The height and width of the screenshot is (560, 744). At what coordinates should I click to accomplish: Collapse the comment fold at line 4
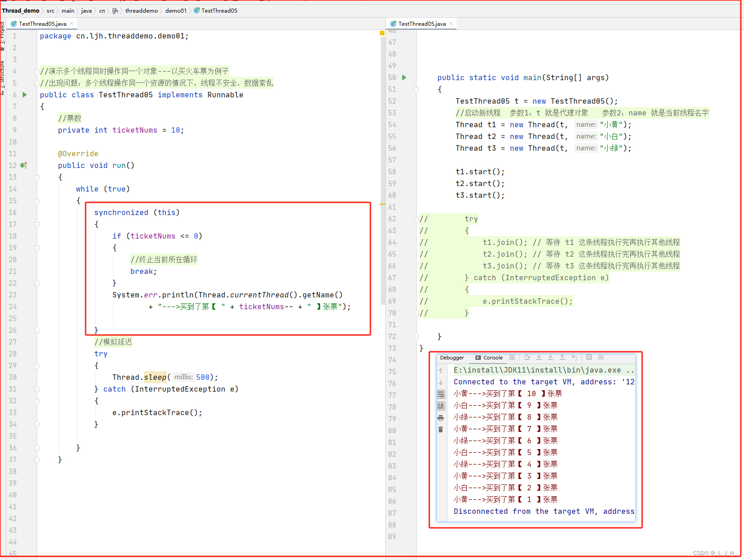tap(37, 72)
